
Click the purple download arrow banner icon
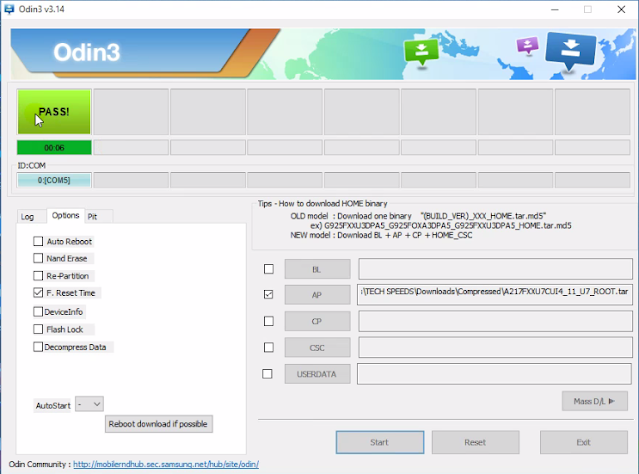click(527, 45)
